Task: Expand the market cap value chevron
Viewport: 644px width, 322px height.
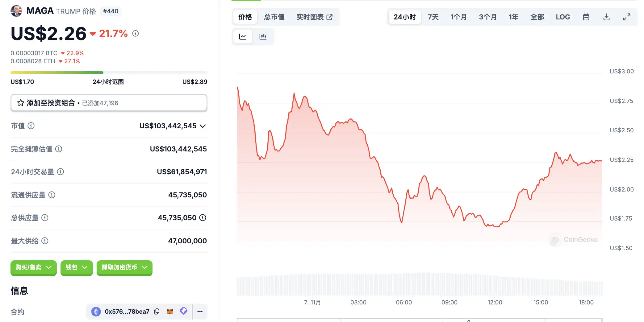Action: pos(203,126)
